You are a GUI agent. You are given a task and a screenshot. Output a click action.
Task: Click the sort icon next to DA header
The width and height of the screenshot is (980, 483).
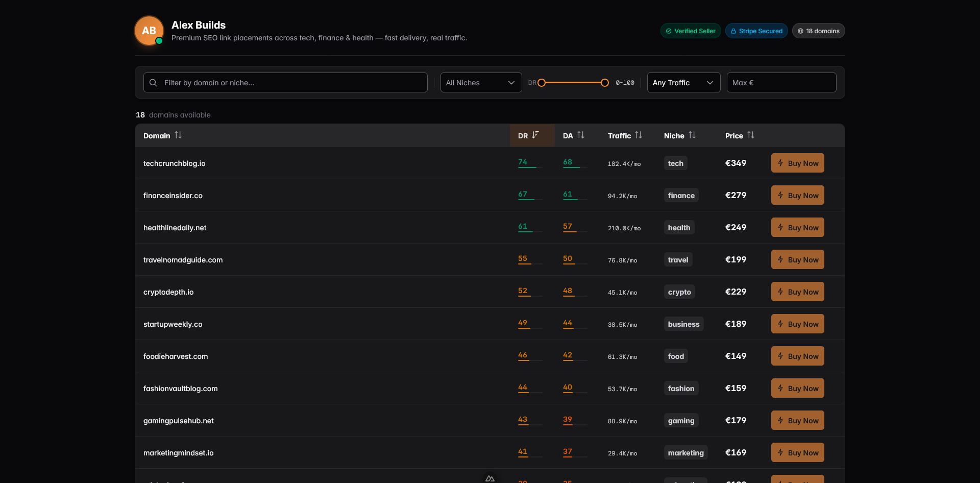[x=581, y=135]
